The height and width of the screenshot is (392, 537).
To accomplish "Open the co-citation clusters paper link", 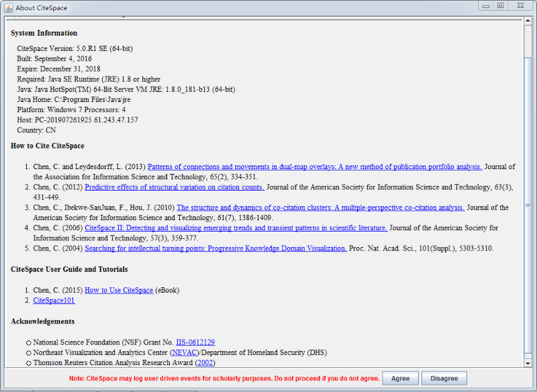I will 321,207.
